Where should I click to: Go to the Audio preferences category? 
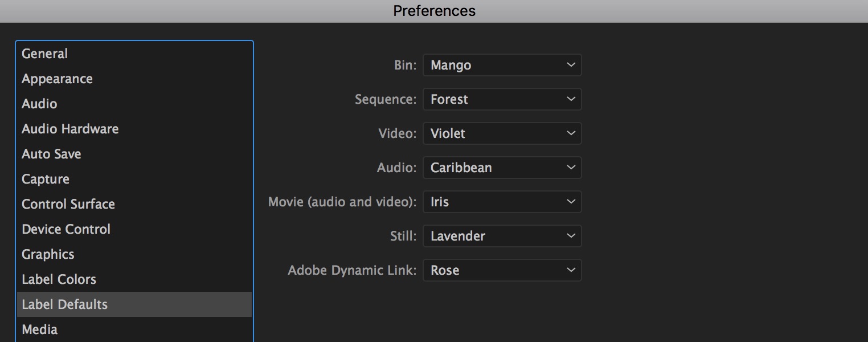134,104
